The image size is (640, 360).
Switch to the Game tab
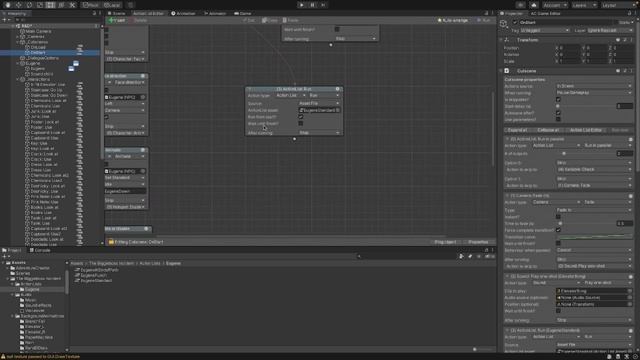[243, 13]
